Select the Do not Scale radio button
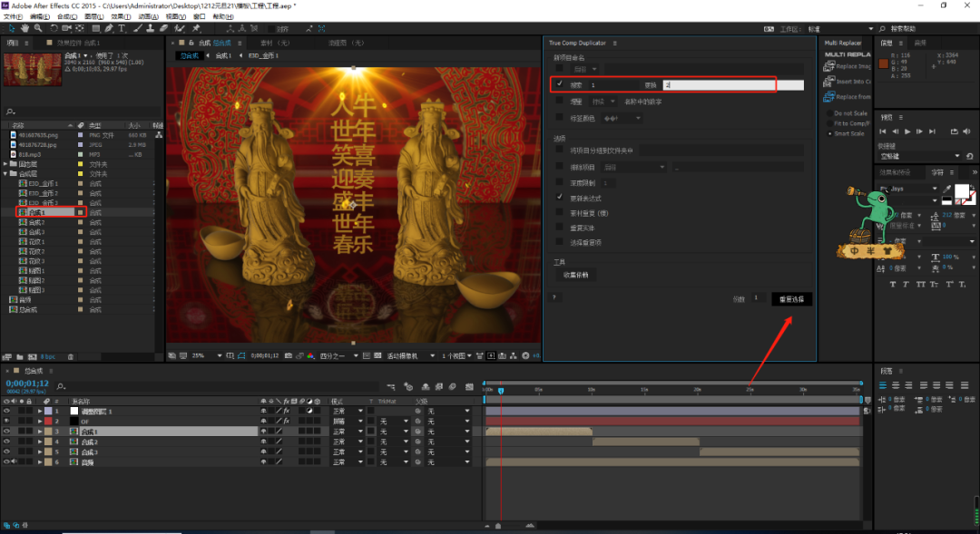Screen dimensions: 980x534 point(829,113)
